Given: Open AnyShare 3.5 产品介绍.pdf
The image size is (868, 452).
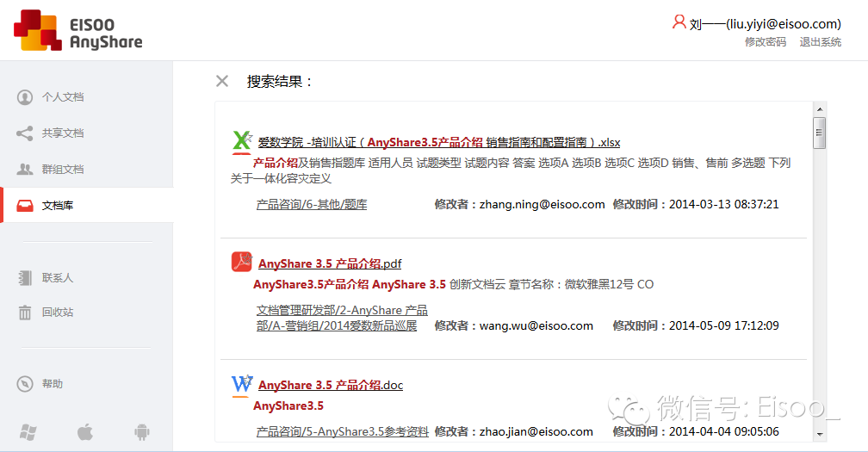Looking at the screenshot, I should pos(330,263).
